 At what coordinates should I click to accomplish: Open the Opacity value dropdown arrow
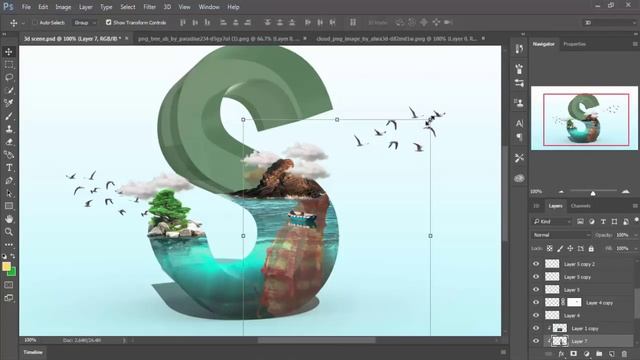[x=635, y=235]
